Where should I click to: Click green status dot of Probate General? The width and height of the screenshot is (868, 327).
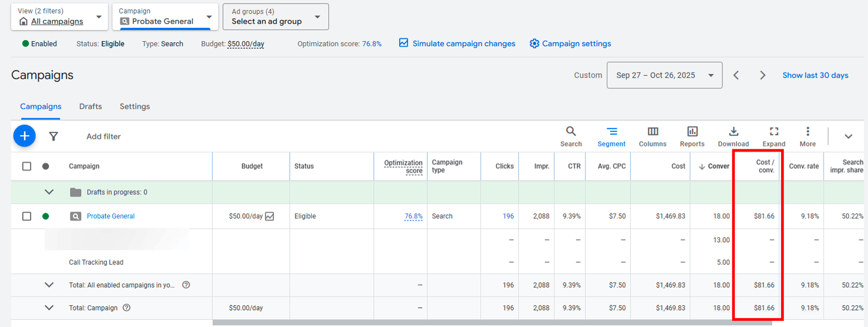pos(46,216)
